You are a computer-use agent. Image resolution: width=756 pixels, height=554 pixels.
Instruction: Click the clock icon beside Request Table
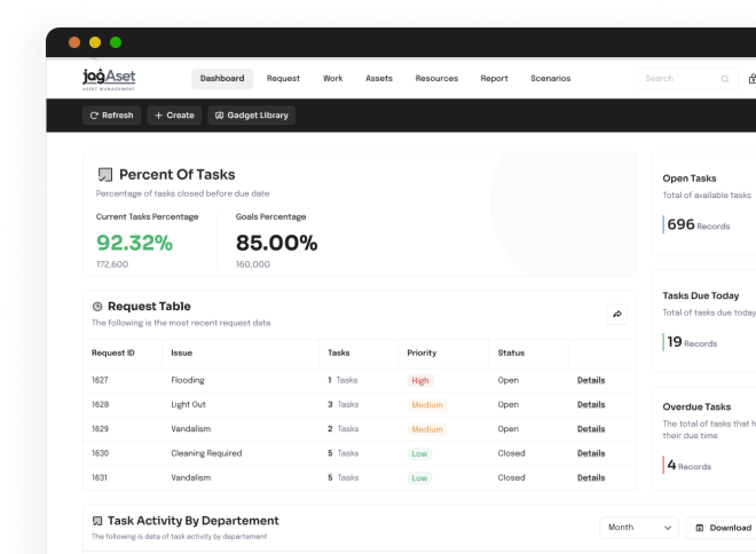(97, 306)
